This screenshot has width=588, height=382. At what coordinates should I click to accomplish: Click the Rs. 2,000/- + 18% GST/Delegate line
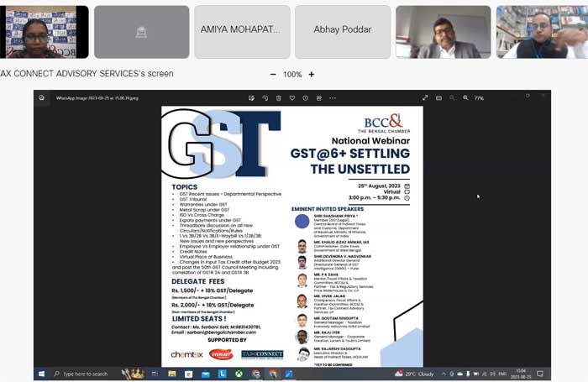[213, 305]
